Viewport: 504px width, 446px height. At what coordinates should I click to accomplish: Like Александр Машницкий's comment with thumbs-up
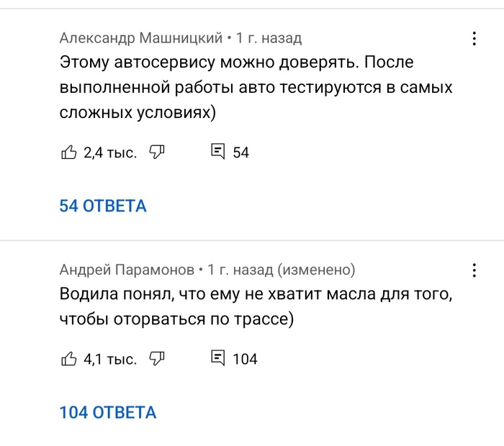click(69, 152)
